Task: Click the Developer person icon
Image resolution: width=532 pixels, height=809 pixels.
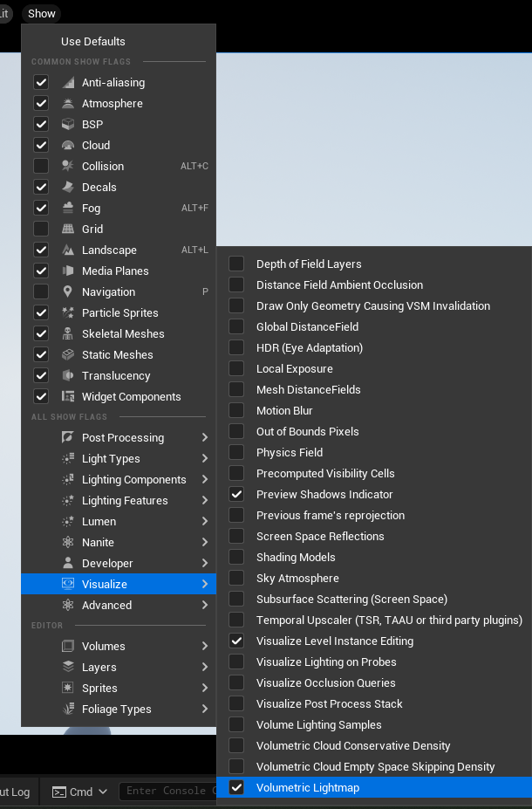Action: (x=68, y=564)
